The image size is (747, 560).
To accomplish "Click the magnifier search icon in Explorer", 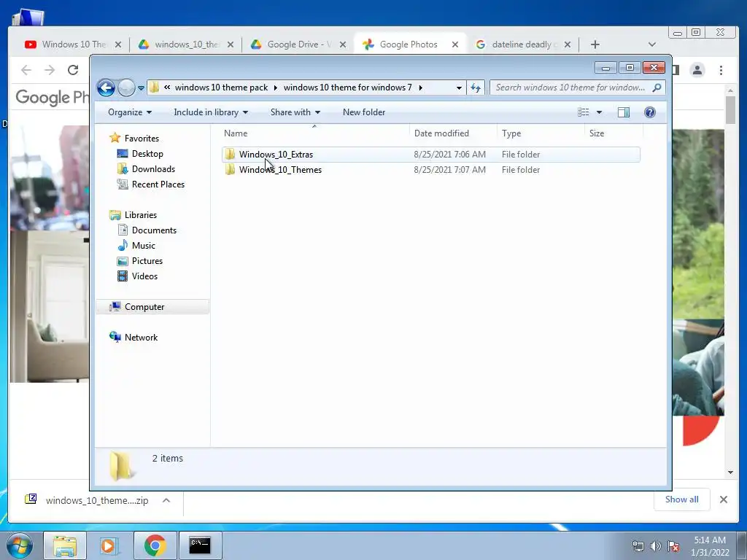I will pyautogui.click(x=657, y=87).
